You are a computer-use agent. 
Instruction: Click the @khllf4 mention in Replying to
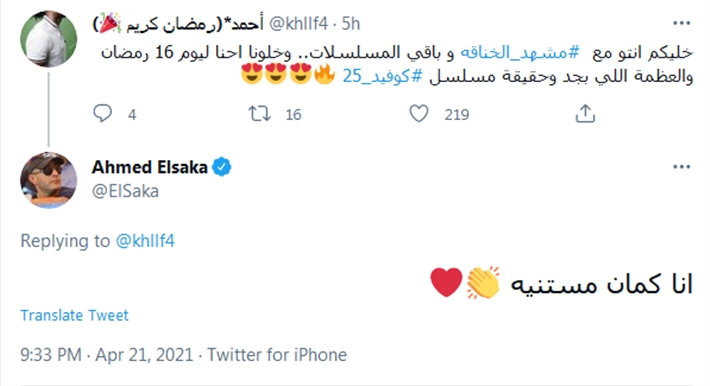tap(145, 241)
